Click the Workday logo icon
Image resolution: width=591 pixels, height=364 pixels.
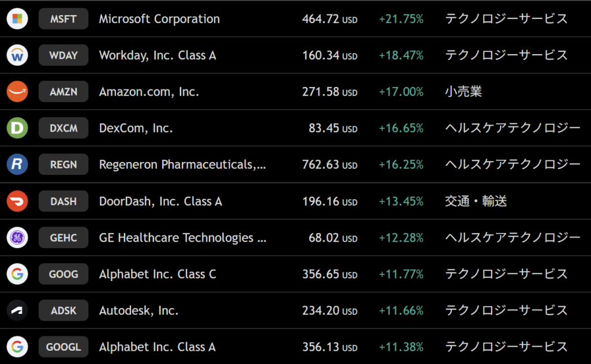point(17,55)
